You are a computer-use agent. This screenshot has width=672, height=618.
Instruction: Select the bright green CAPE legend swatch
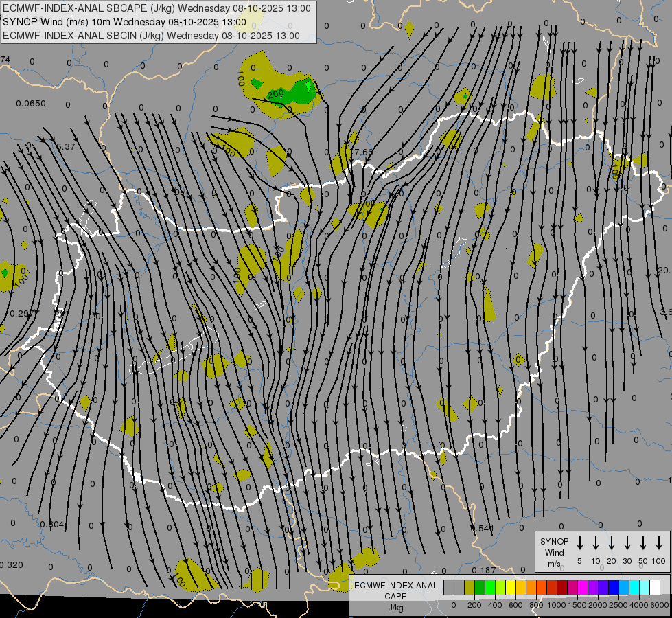(x=490, y=588)
